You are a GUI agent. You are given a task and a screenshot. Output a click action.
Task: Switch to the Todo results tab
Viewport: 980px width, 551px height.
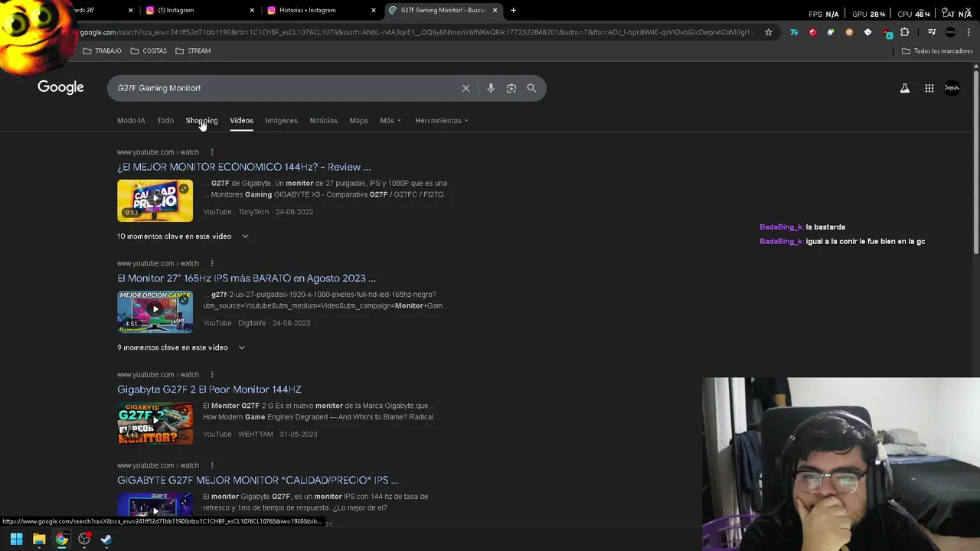click(x=165, y=120)
